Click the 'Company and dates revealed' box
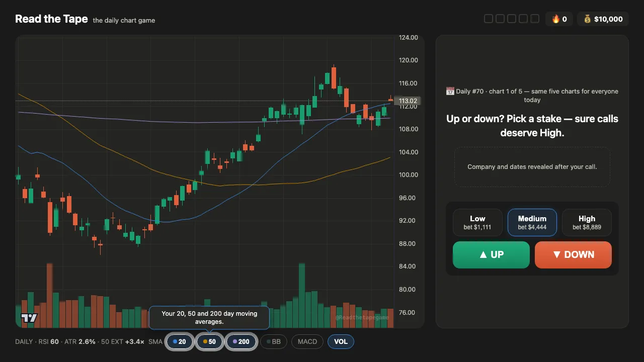This screenshot has height=362, width=644. click(x=532, y=167)
